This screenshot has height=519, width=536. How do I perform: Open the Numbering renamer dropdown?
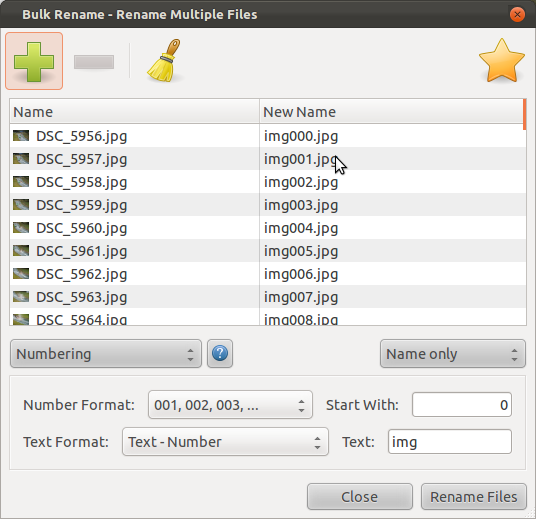[106, 354]
